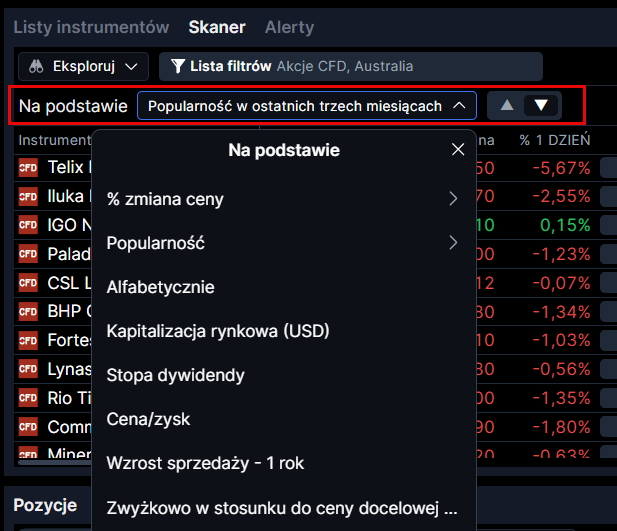Expand the Popularność submenu

(x=283, y=243)
